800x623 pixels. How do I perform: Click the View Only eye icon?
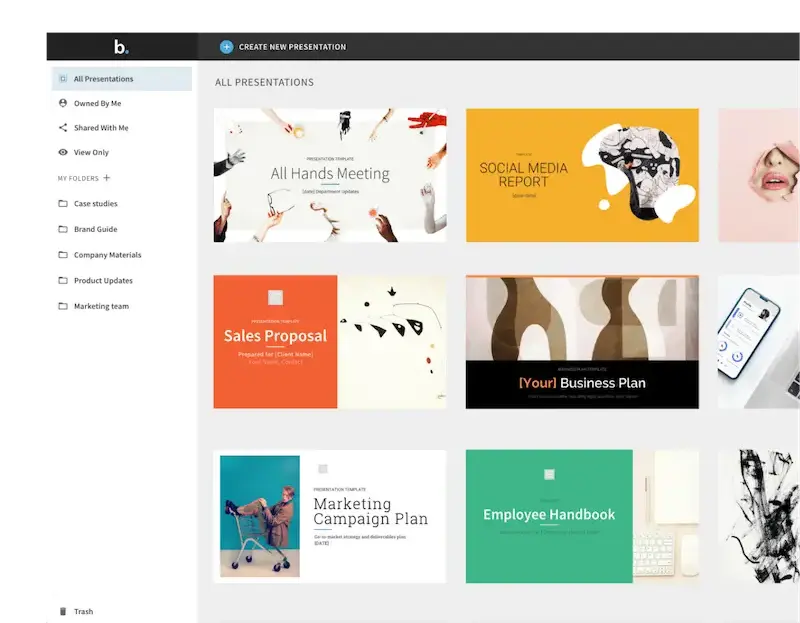(63, 152)
